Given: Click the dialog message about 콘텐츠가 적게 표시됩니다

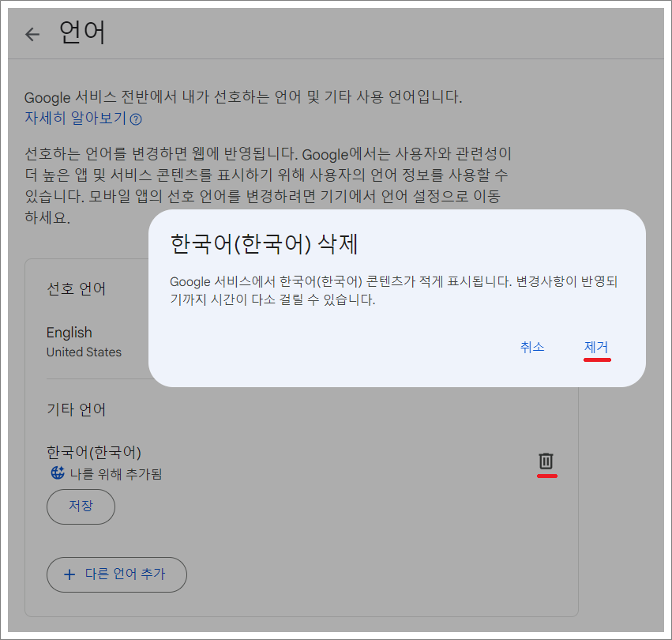Looking at the screenshot, I should [x=394, y=291].
